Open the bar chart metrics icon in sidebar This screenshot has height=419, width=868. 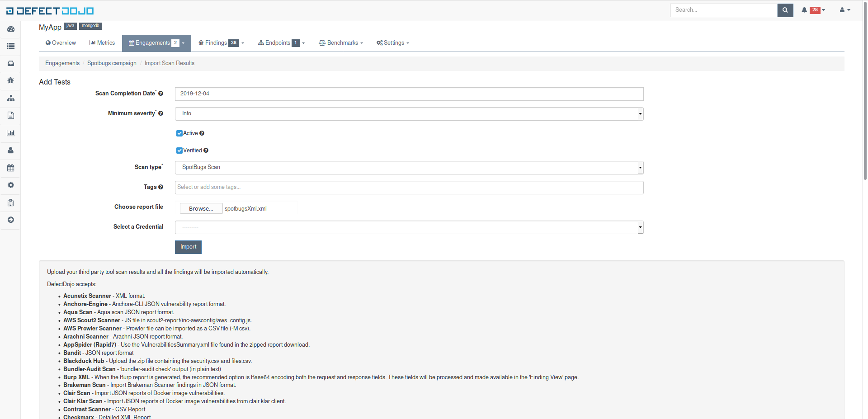point(11,133)
